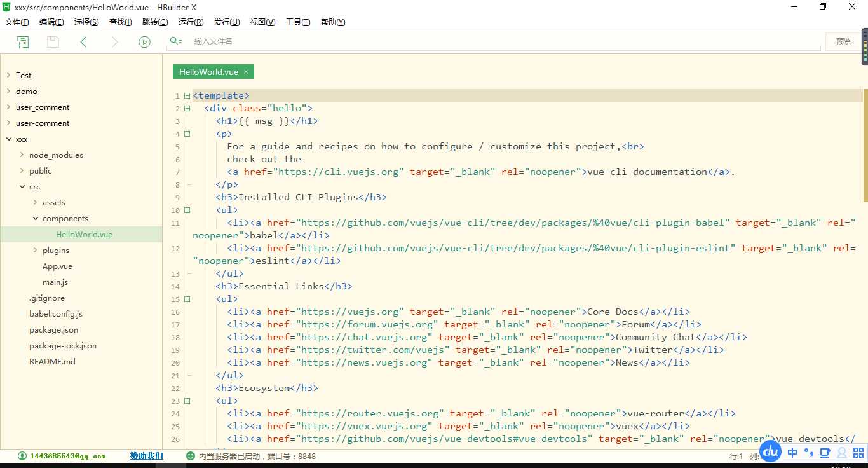Viewport: 868px width, 468px height.
Task: Open the 跳转(G) menu
Action: tap(155, 22)
